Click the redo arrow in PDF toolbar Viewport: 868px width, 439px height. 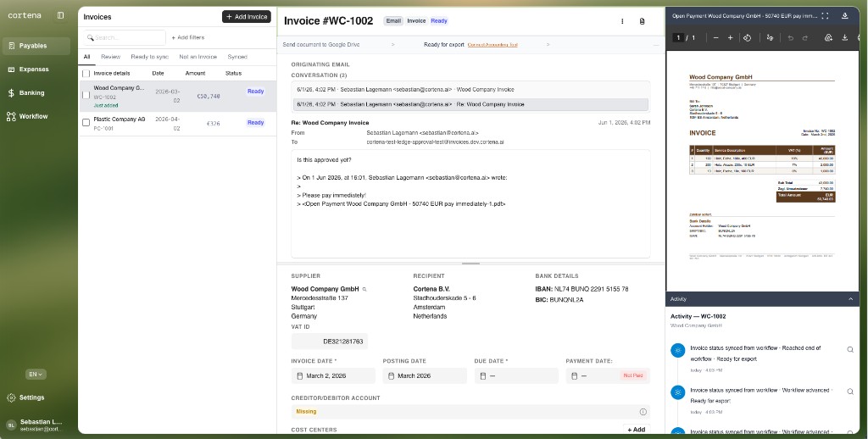pyautogui.click(x=805, y=37)
